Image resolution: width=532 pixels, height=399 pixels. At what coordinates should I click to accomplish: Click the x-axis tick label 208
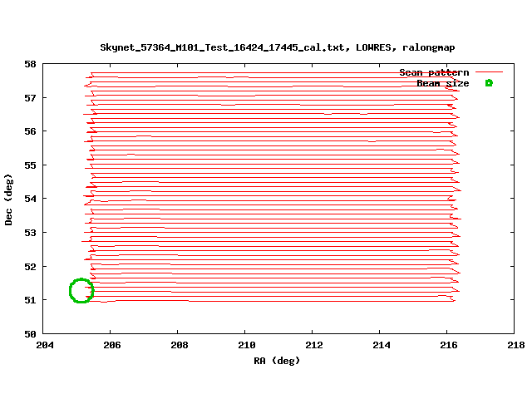click(180, 345)
